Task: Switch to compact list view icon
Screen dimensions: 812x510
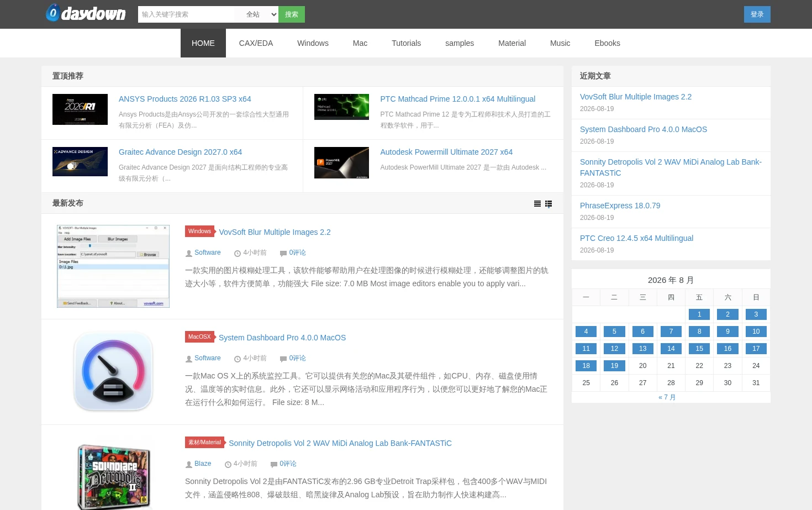Action: (537, 204)
